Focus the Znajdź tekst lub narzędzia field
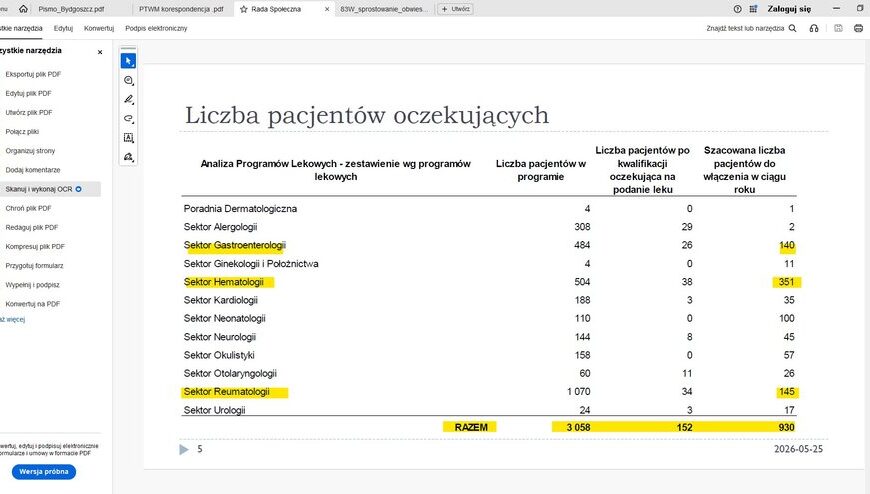This screenshot has width=870, height=494. pyautogui.click(x=745, y=28)
